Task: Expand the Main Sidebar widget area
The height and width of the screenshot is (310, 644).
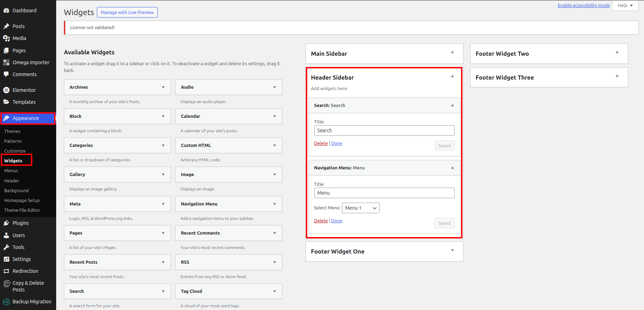Action: coord(452,53)
